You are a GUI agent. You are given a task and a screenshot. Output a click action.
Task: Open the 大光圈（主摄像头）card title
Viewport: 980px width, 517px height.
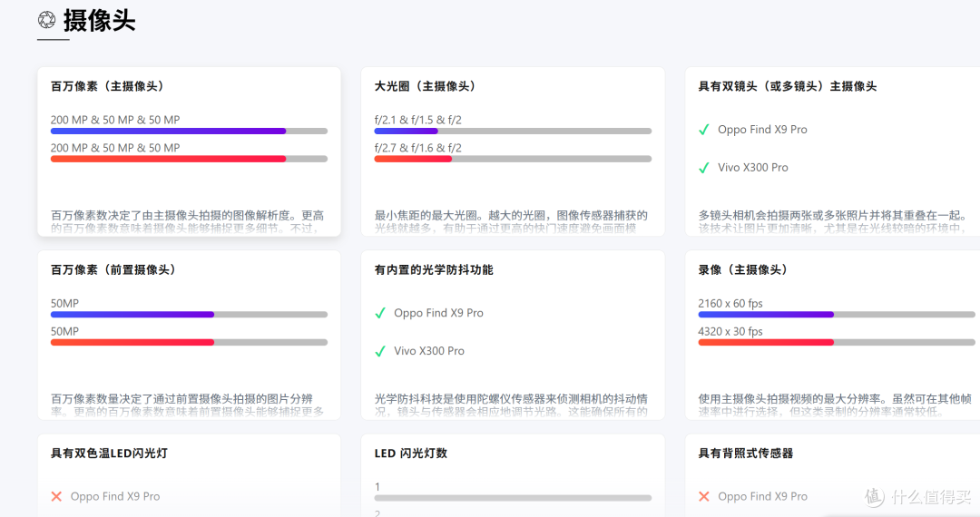(x=425, y=86)
